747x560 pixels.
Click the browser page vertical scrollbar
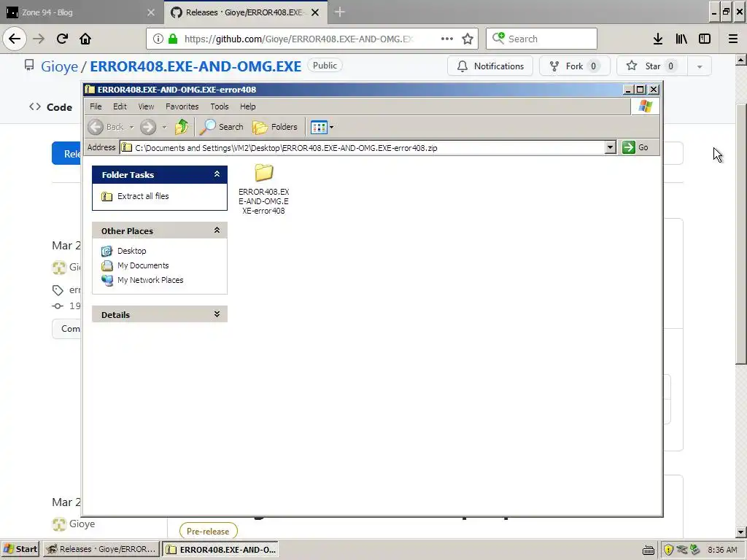pyautogui.click(x=741, y=233)
